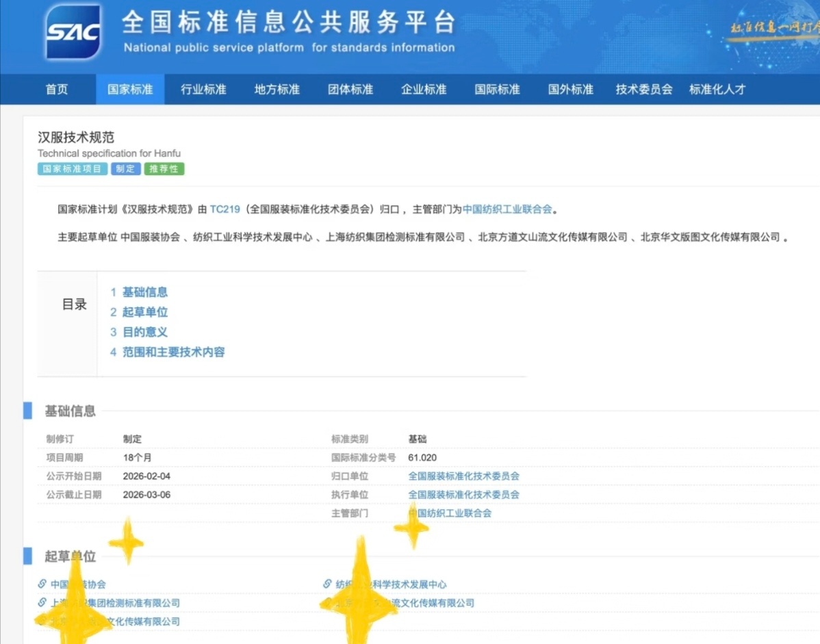Screen dimensions: 820x644
Task: Open 纺织工业科学技术发展中心 drafting unit link
Action: click(391, 584)
